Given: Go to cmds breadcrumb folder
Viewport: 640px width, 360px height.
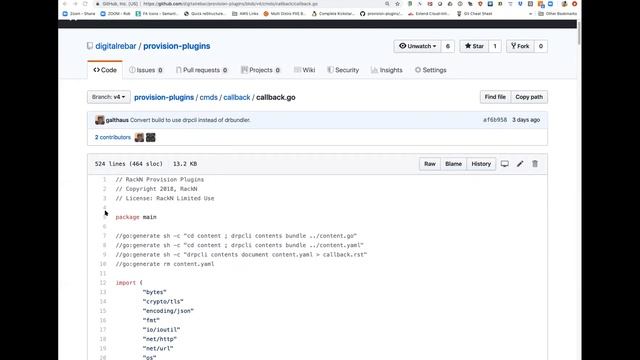Looking at the screenshot, I should (209, 97).
